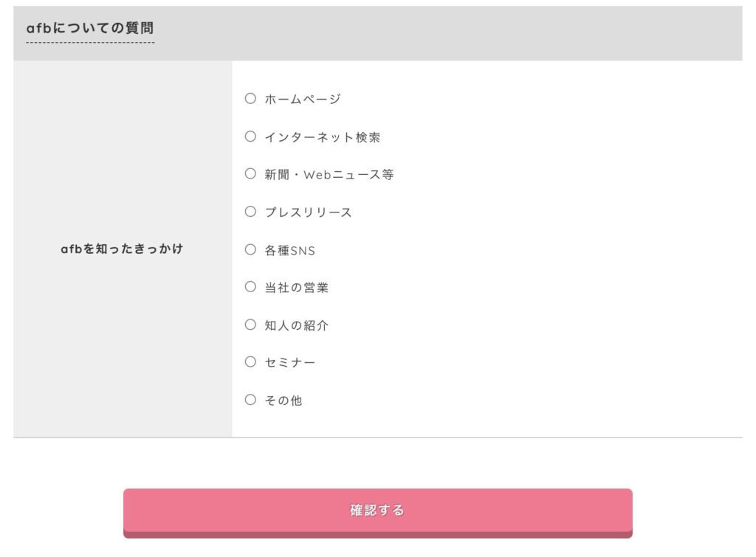Click the ホームページ option label text

(x=303, y=100)
